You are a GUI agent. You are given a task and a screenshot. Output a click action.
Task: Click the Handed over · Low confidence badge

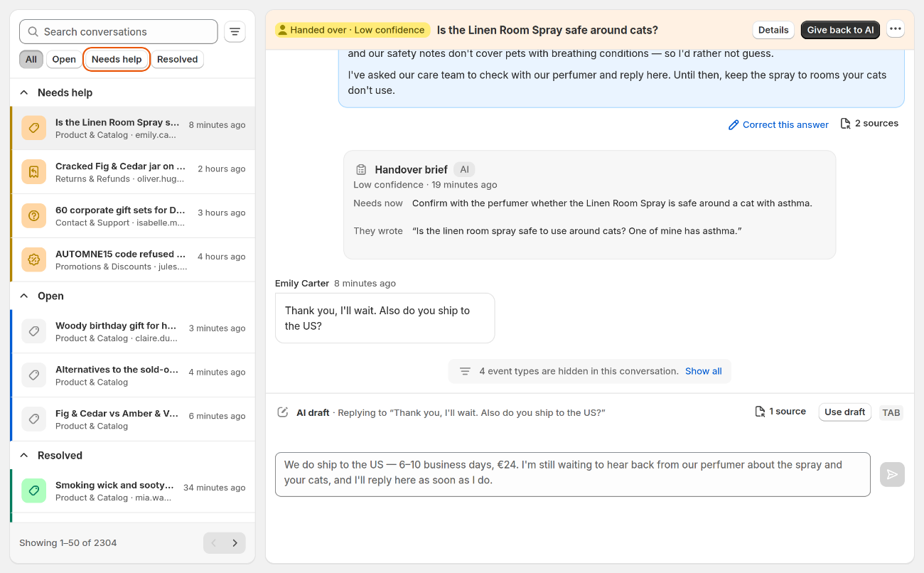(x=353, y=30)
